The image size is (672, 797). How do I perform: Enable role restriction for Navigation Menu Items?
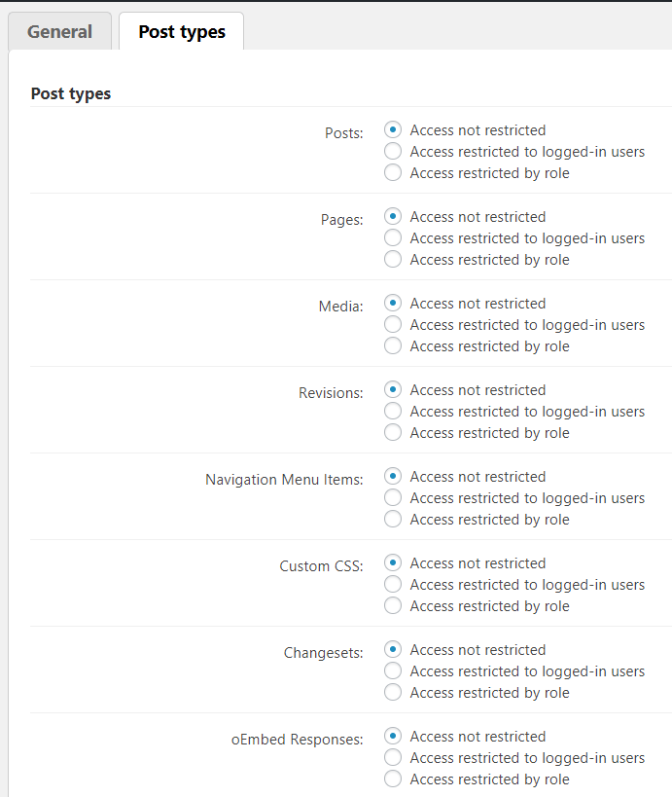click(x=393, y=519)
